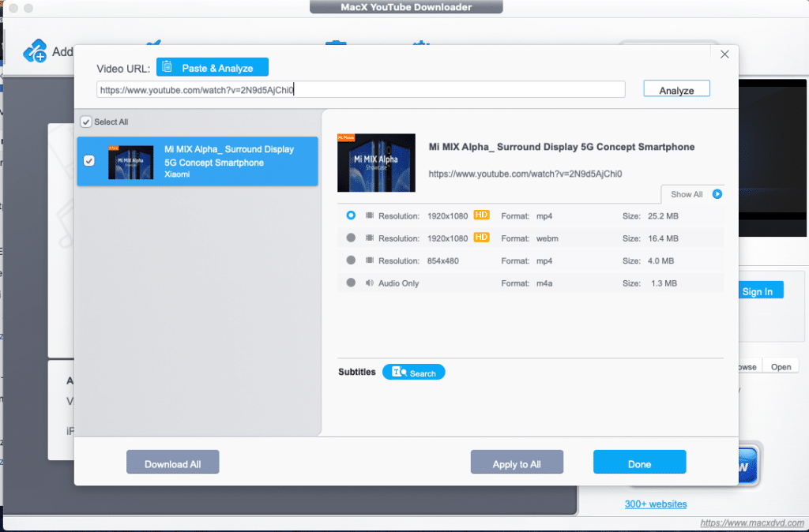Click Download All
The image size is (809, 532).
coord(172,463)
